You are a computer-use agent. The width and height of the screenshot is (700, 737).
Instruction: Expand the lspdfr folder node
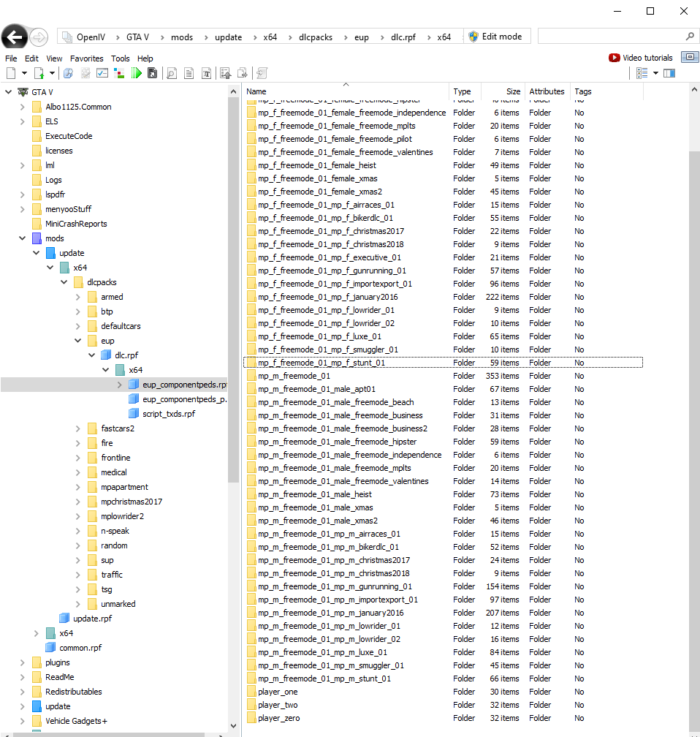[22, 194]
